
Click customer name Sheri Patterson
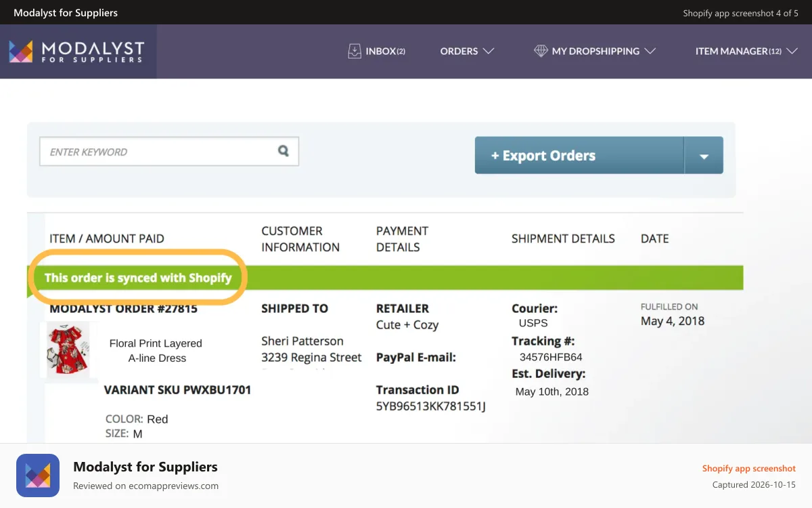pos(302,341)
